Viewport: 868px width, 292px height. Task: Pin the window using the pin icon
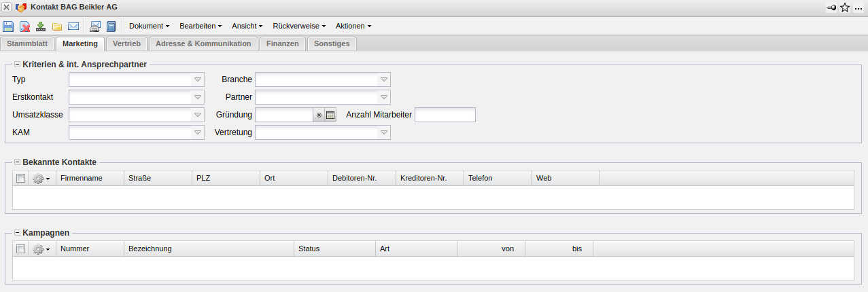click(831, 7)
